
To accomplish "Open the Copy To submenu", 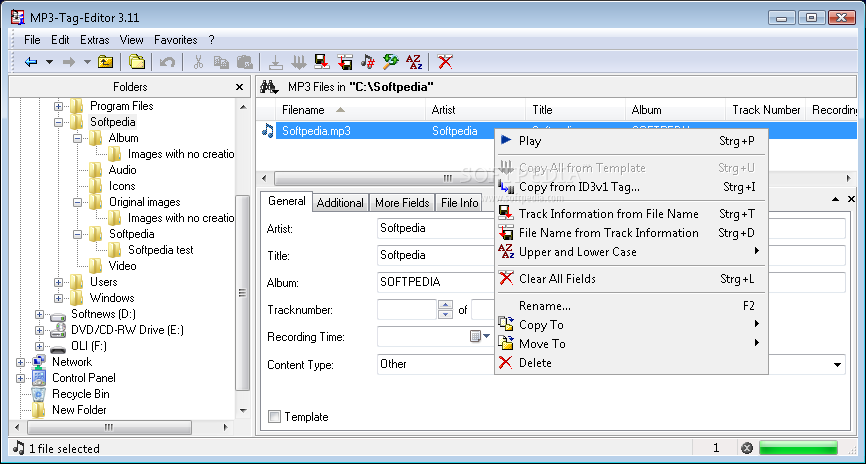I will (x=631, y=324).
